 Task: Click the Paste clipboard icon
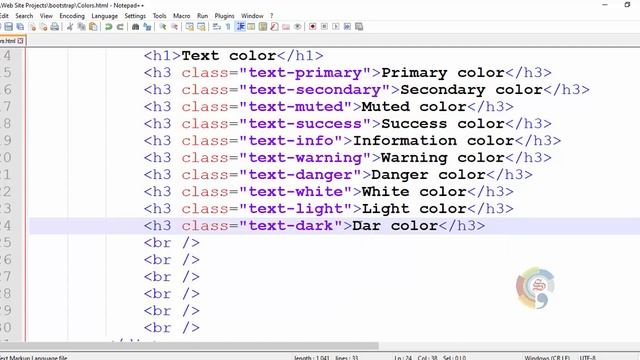tap(93, 27)
